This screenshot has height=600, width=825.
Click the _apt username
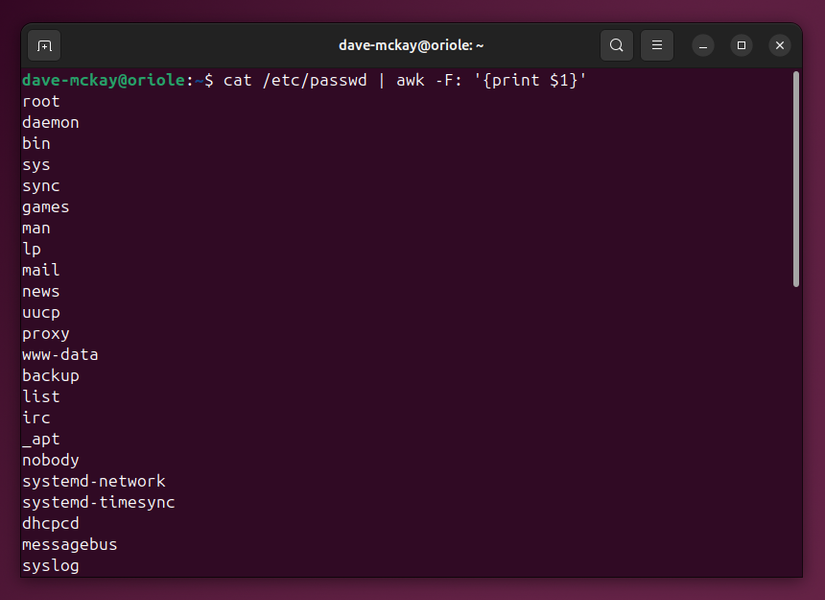pos(41,438)
